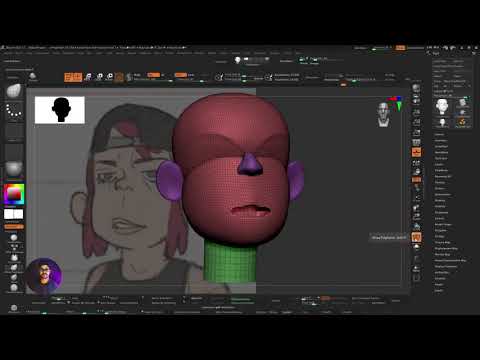Viewport: 480px width, 360px height.
Task: Expand the Geometry section in Tool palette
Action: pos(441,140)
